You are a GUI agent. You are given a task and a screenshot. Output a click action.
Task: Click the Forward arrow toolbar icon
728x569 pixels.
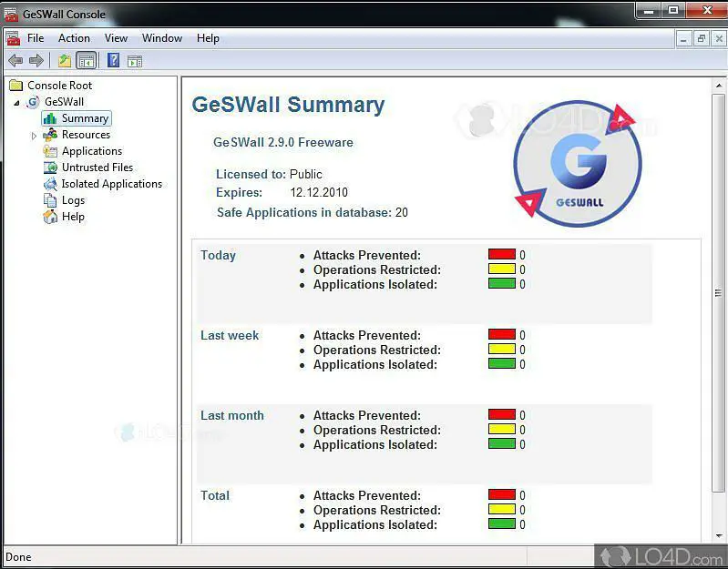pos(36,60)
